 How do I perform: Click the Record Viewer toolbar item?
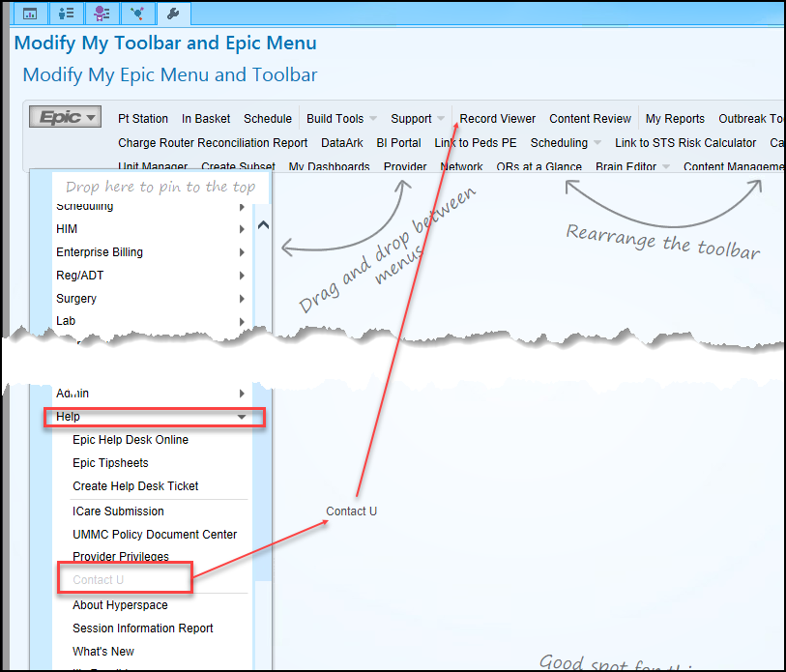click(x=497, y=119)
